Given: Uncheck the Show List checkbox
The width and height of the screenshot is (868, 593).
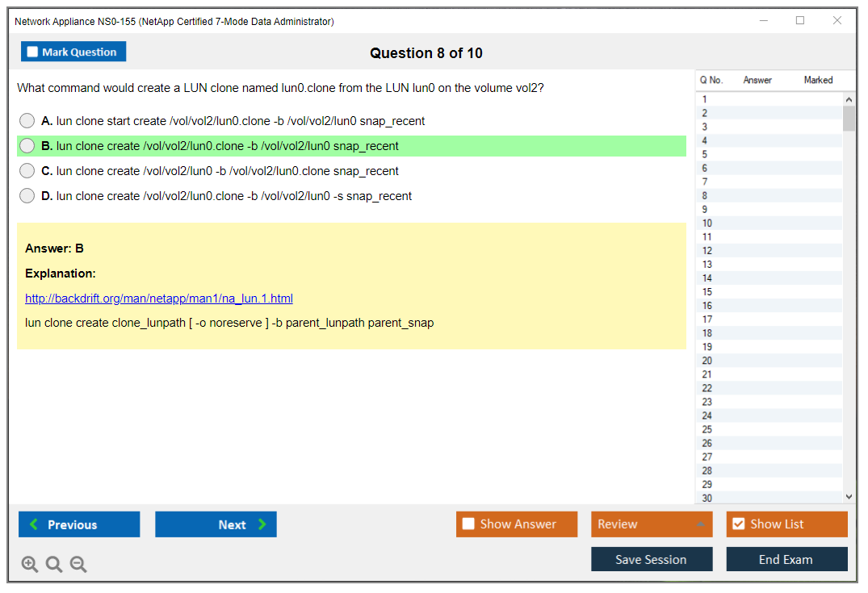Looking at the screenshot, I should coord(738,524).
